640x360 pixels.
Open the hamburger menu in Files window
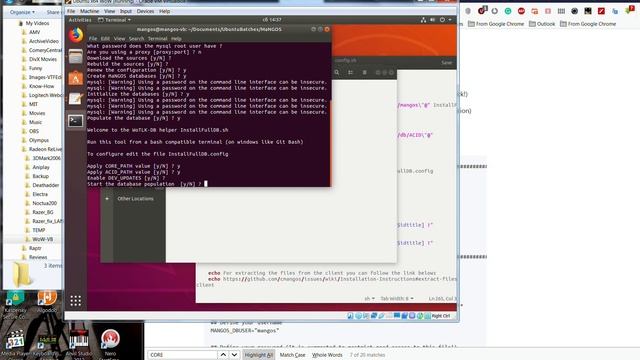tap(364, 72)
